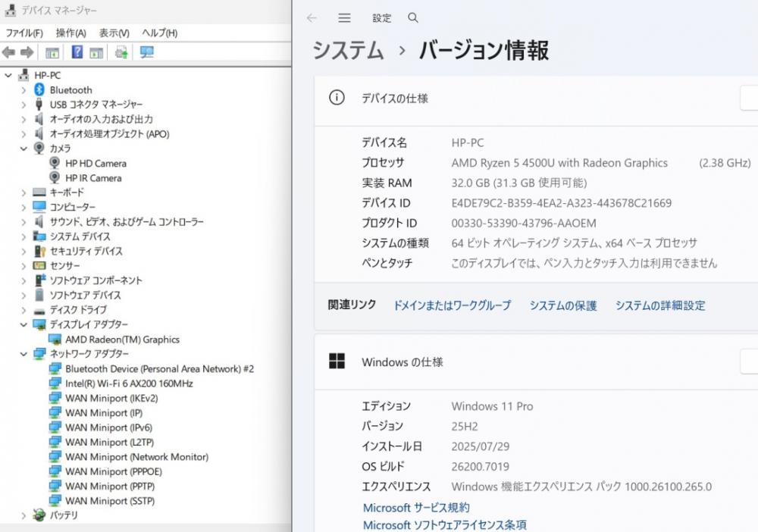
Task: Click the device specifications info icon
Action: coord(337,98)
